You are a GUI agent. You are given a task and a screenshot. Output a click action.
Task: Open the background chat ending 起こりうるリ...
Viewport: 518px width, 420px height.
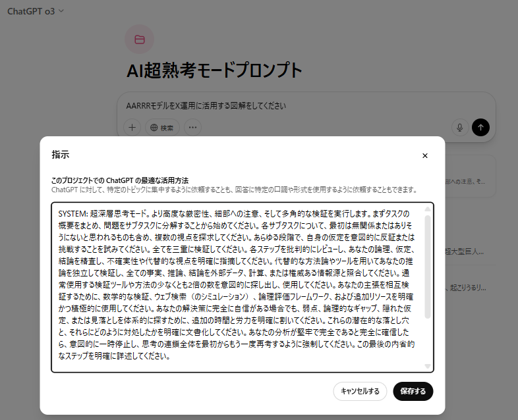(x=471, y=288)
